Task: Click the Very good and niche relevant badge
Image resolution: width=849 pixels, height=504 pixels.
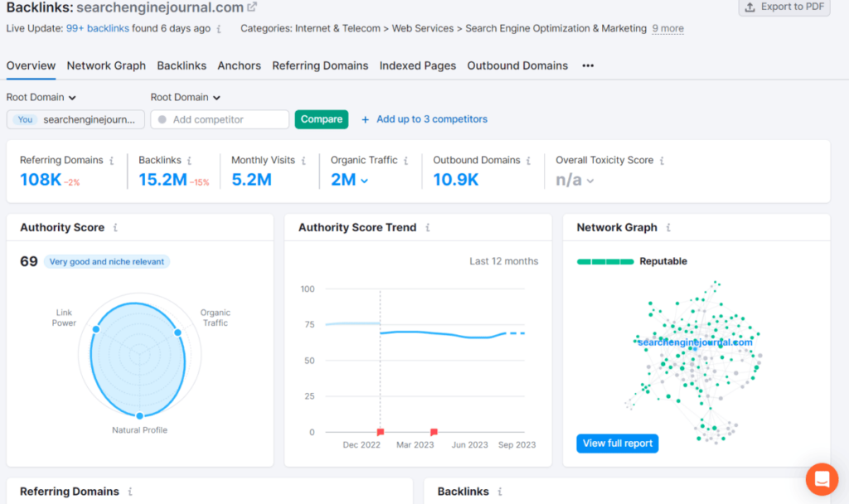Action: 107,261
